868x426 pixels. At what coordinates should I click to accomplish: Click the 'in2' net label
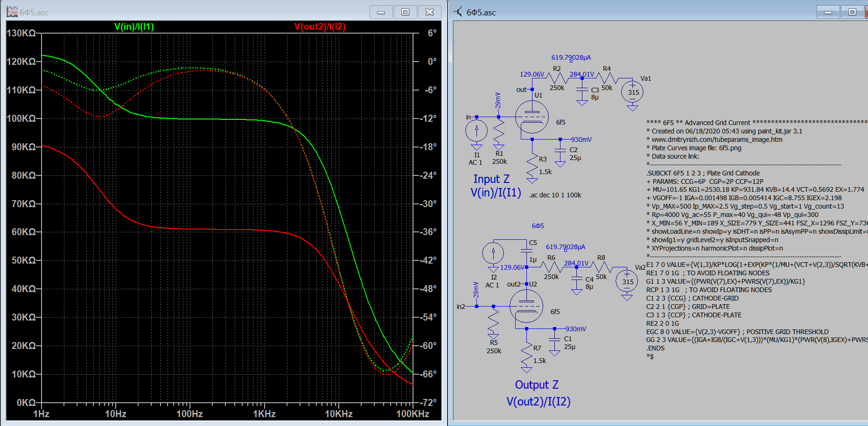tap(461, 307)
